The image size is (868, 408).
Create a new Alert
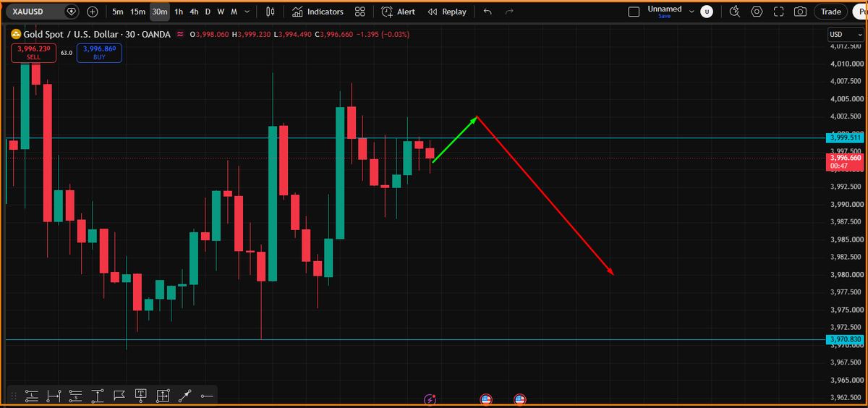(399, 12)
